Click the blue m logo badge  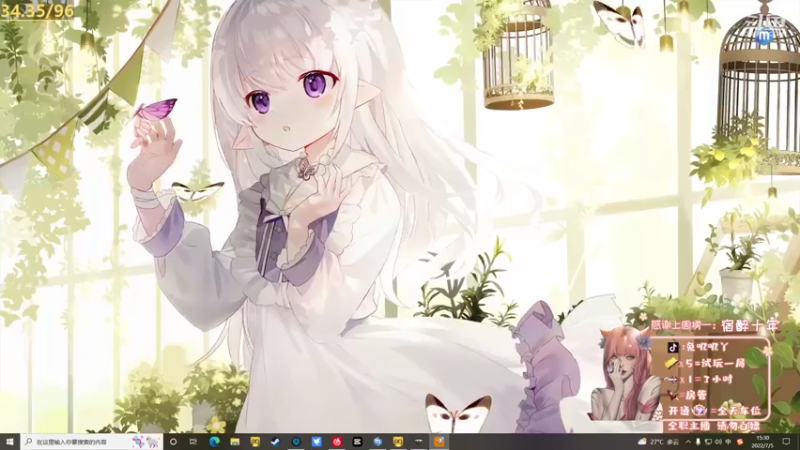click(764, 36)
